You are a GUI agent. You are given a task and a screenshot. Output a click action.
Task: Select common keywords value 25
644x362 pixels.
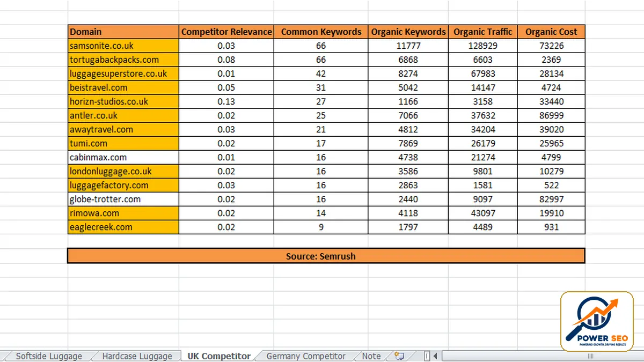pos(321,115)
